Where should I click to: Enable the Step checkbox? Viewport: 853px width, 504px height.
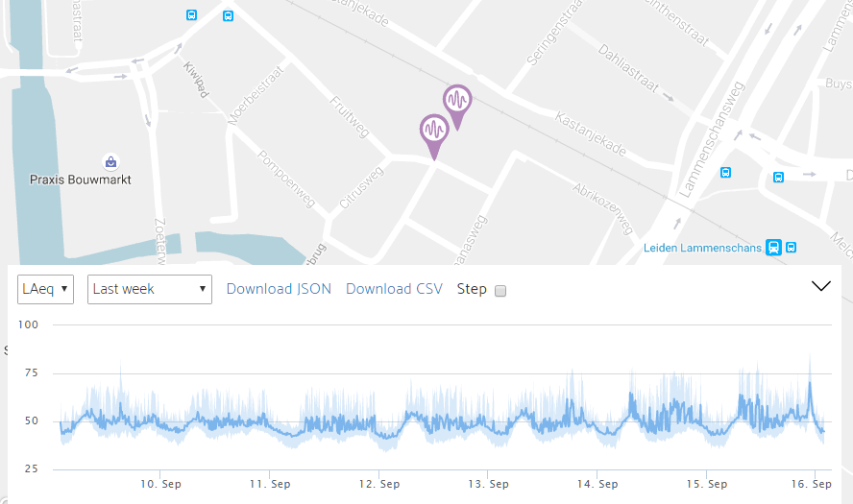[x=500, y=291]
